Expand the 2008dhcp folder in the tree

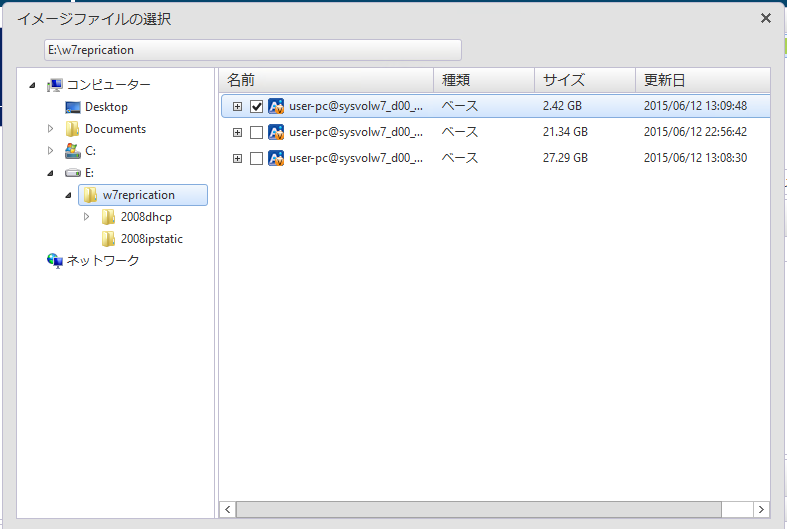pyautogui.click(x=86, y=217)
